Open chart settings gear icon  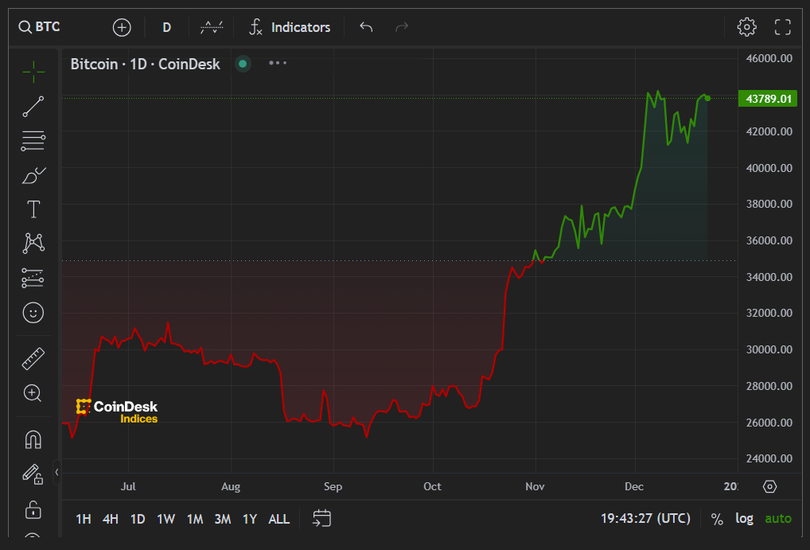tap(747, 27)
